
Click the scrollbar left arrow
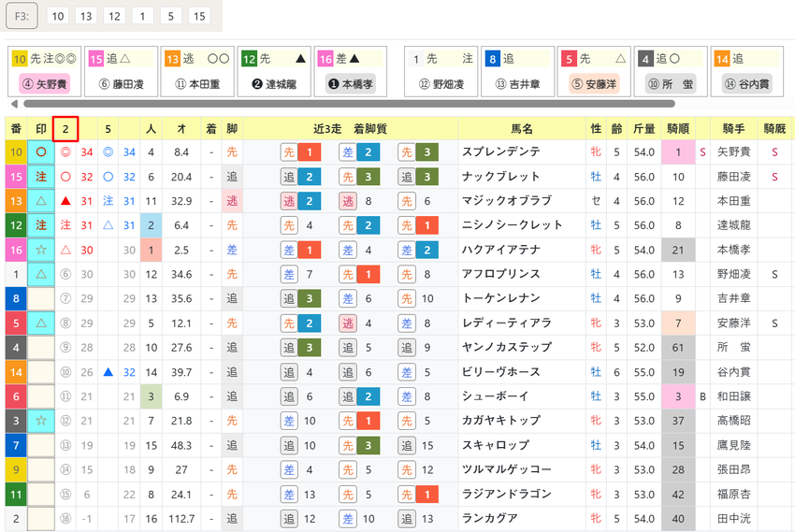point(14,104)
